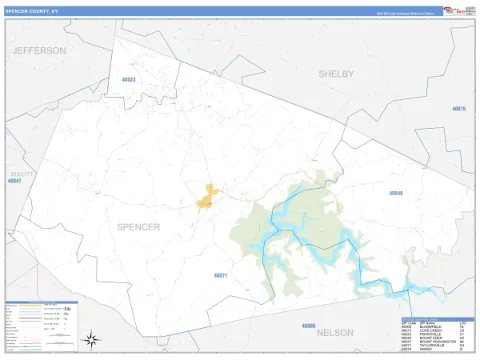The height and width of the screenshot is (360, 480).
Task: Click ZIP code label 40071
Action: (220, 276)
